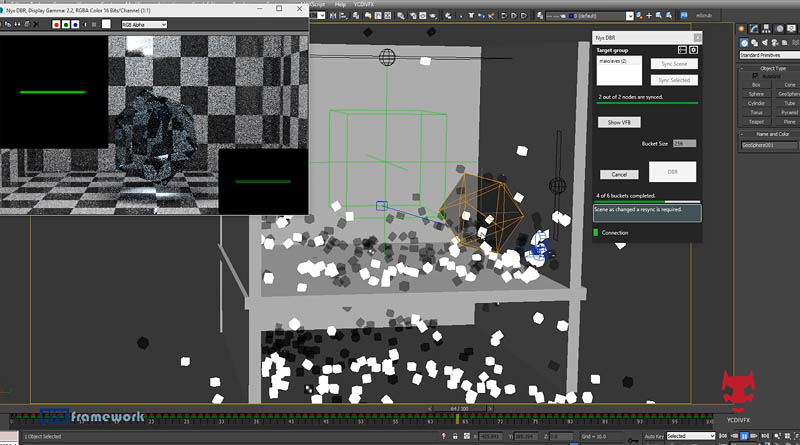Screen dimensions: 800x445
Task: Click the Play Animation button
Action: pos(743,437)
